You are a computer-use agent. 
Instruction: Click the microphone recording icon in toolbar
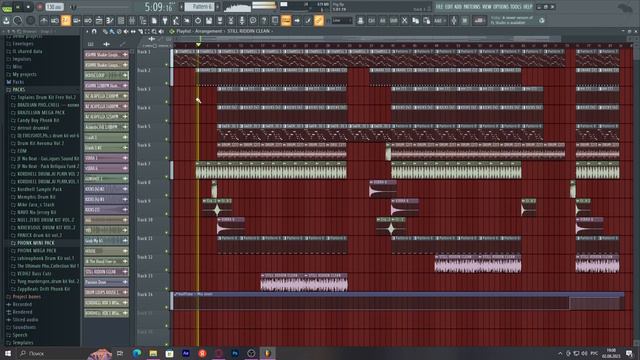(242, 20)
